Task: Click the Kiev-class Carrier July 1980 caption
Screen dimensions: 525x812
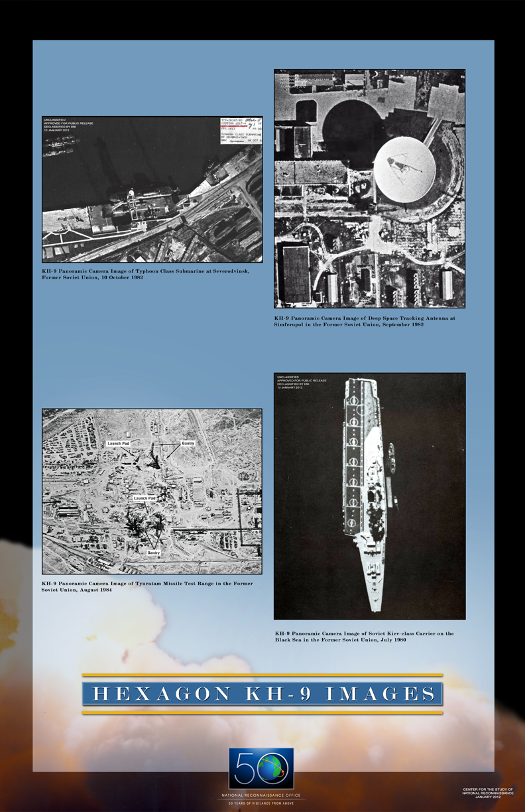Action: click(365, 636)
